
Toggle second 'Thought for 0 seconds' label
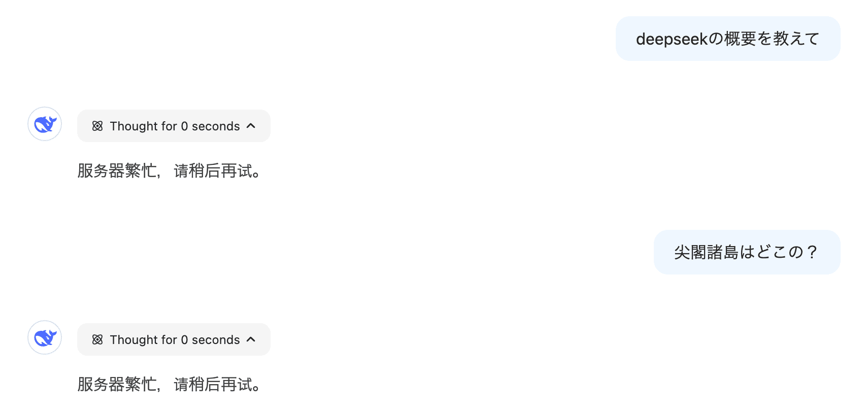point(175,339)
